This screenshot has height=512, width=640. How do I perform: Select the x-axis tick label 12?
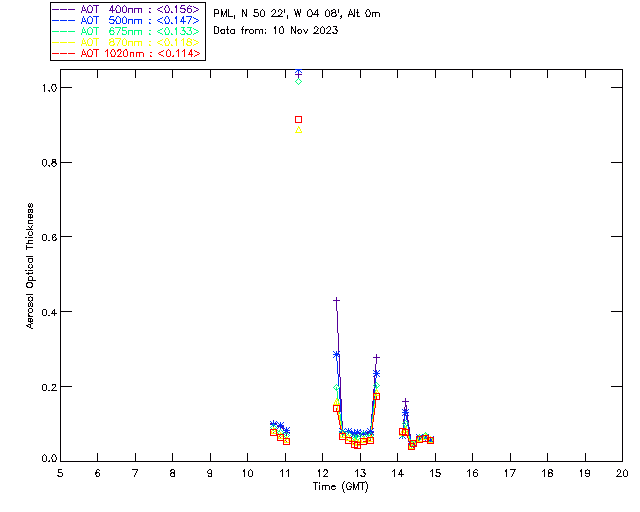(x=322, y=473)
